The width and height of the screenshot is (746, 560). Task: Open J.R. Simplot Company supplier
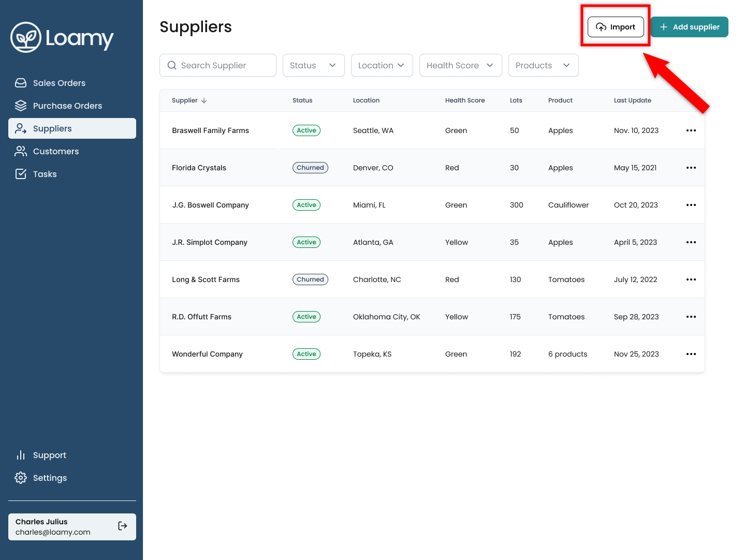(210, 242)
